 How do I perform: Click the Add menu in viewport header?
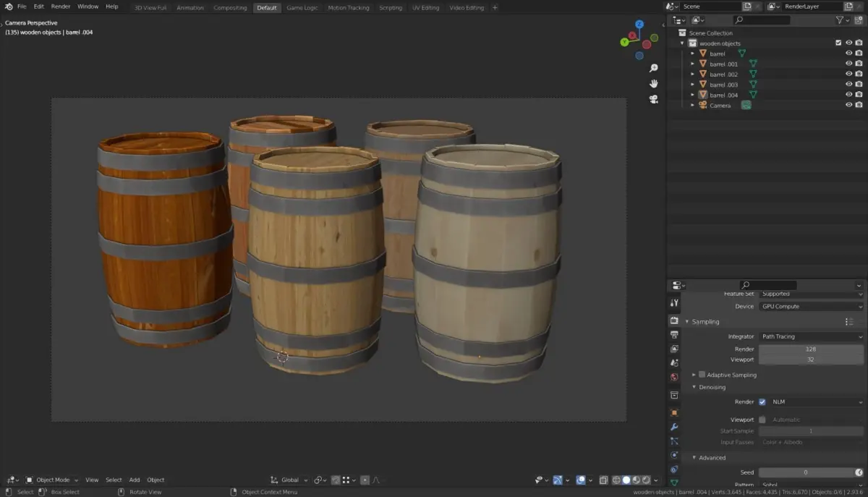point(135,480)
